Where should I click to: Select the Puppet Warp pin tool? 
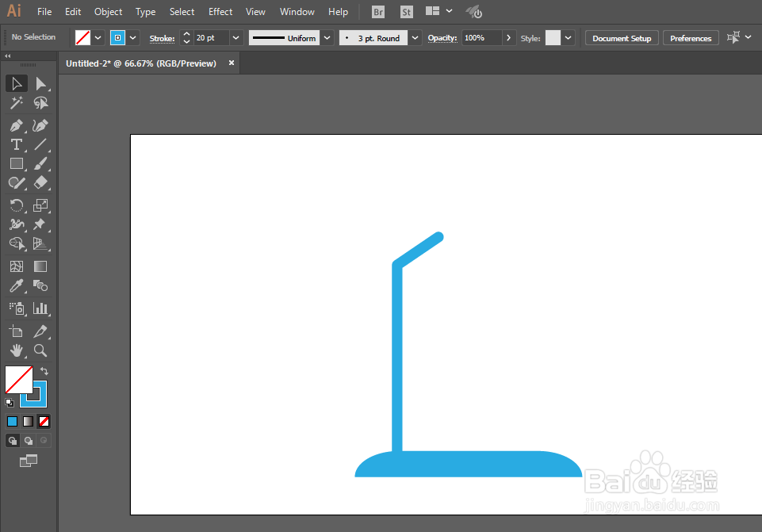coord(40,224)
